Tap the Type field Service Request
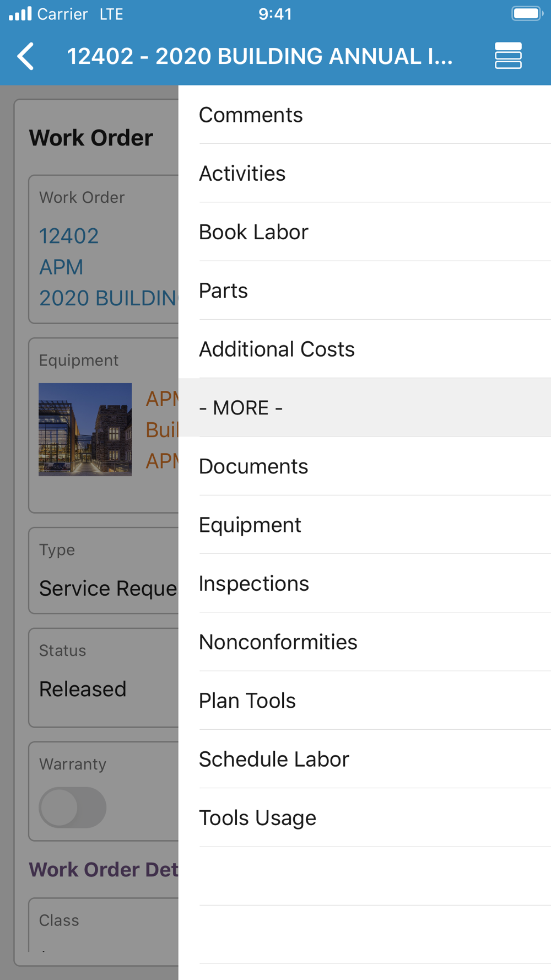 click(x=104, y=570)
